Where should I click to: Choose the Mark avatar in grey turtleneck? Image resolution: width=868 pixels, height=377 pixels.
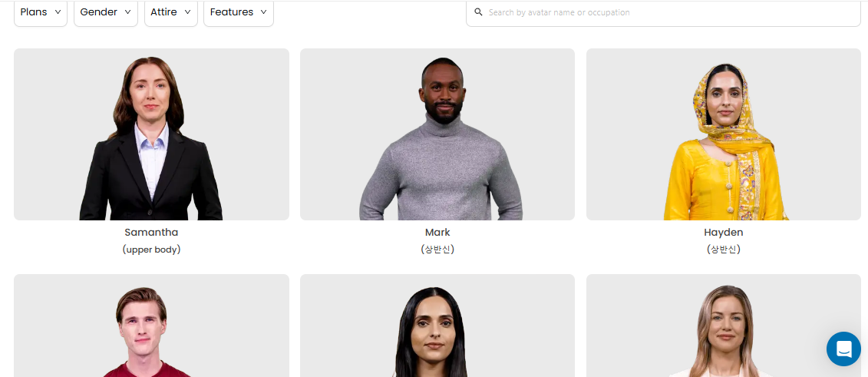coord(437,134)
